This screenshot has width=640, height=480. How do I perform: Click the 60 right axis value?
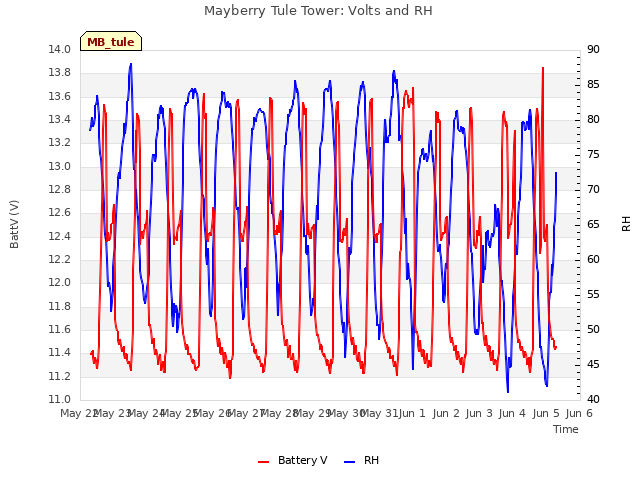click(x=593, y=260)
